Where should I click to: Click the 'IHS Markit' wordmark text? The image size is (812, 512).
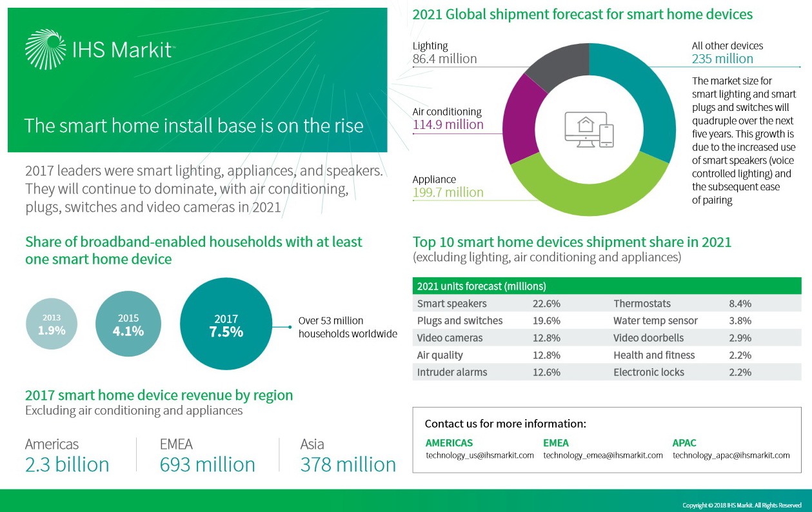click(123, 50)
